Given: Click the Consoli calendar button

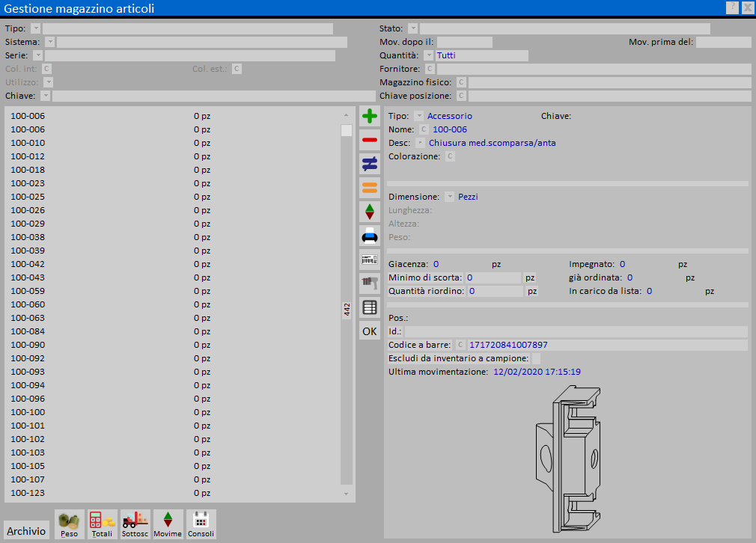Looking at the screenshot, I should [201, 524].
